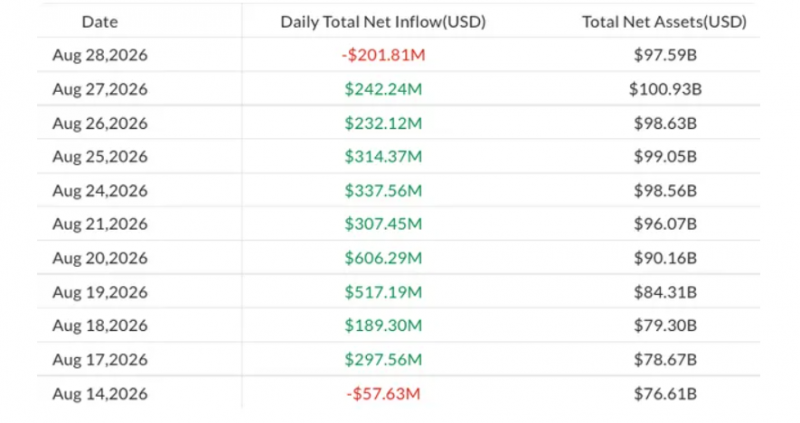Click the $100.93B net assets value
The height and width of the screenshot is (423, 800).
[x=665, y=89]
